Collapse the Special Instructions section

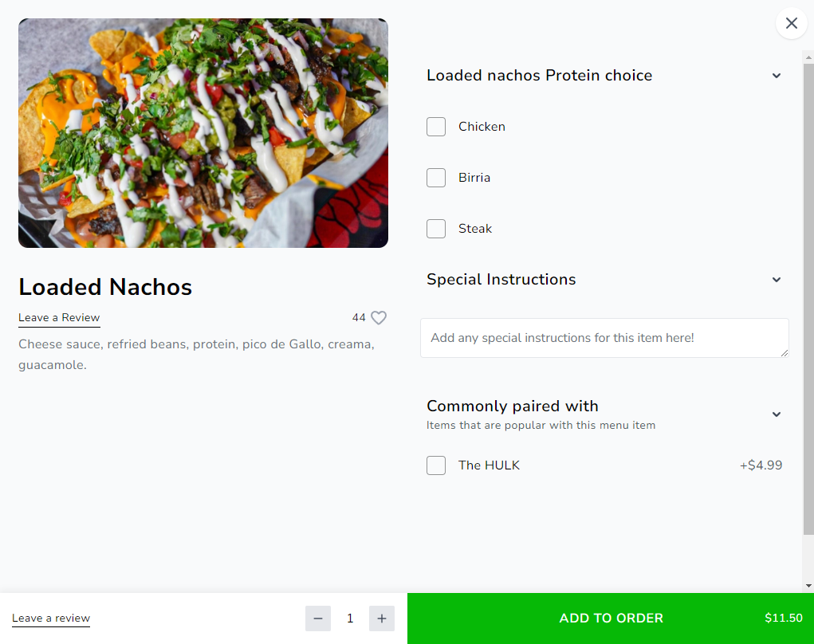click(776, 280)
